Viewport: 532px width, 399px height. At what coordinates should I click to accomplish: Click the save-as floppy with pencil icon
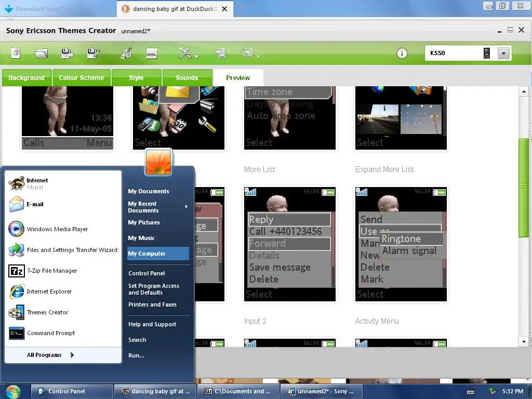pos(93,54)
